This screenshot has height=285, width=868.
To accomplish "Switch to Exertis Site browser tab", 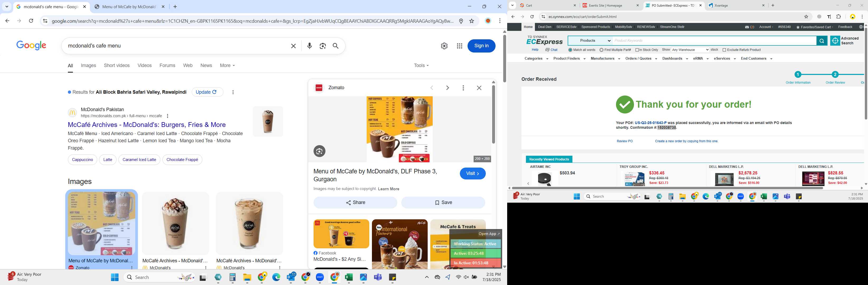I will 610,5.
